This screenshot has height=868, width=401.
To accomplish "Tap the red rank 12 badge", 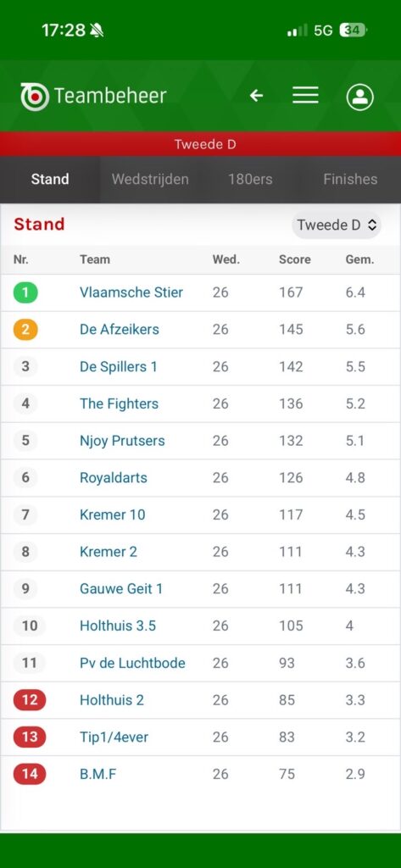I will 30,700.
